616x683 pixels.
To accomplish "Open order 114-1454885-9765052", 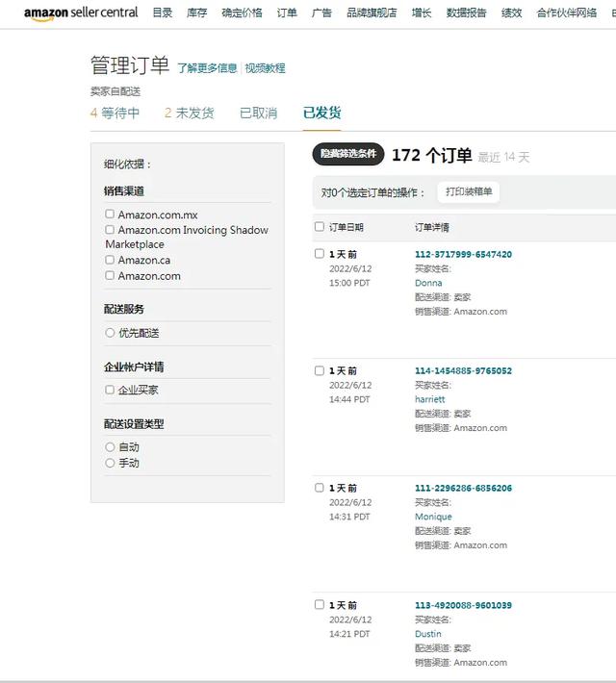I will click(x=463, y=371).
